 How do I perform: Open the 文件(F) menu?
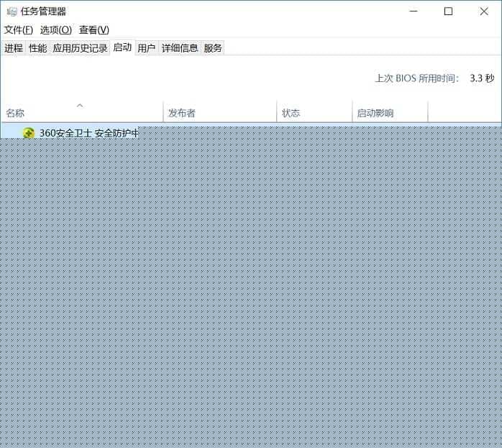point(18,30)
